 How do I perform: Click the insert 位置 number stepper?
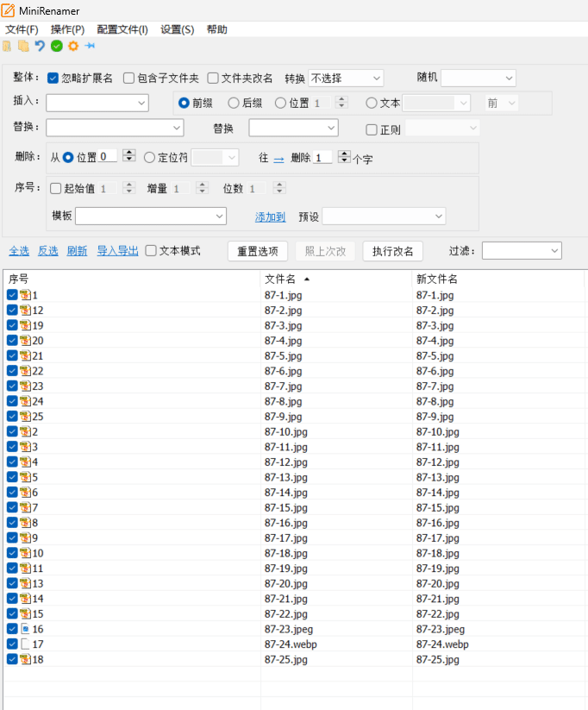click(341, 103)
